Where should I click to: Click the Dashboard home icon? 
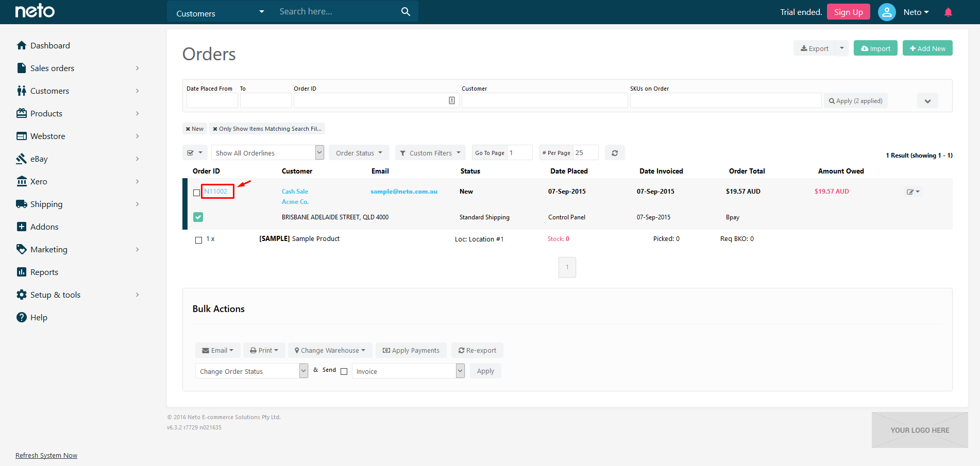pos(22,45)
